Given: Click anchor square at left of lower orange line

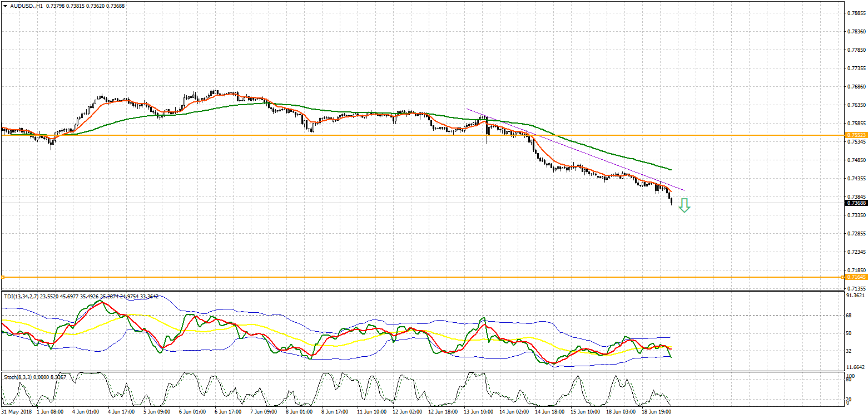Looking at the screenshot, I should (3, 277).
